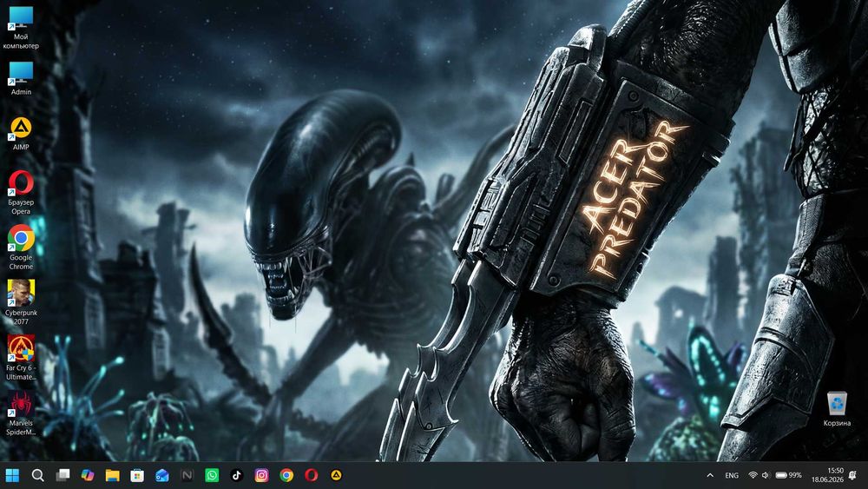Open Microsoft Store from the taskbar

pyautogui.click(x=137, y=475)
